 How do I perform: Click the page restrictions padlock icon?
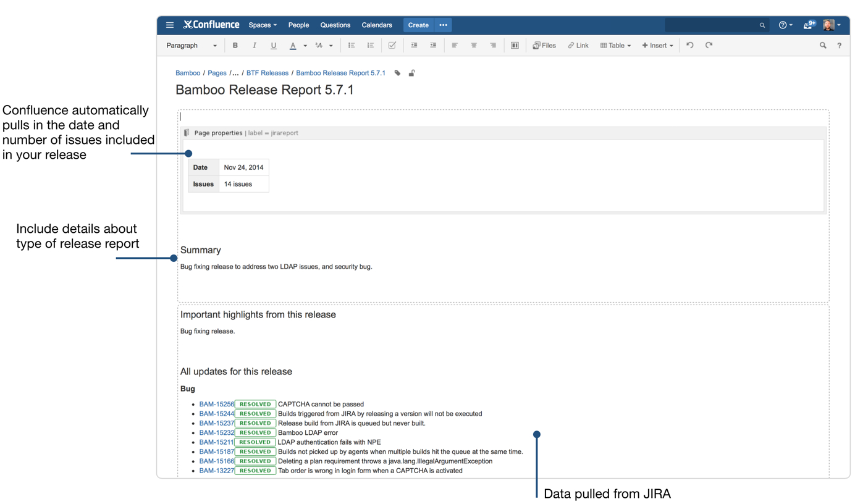[411, 73]
